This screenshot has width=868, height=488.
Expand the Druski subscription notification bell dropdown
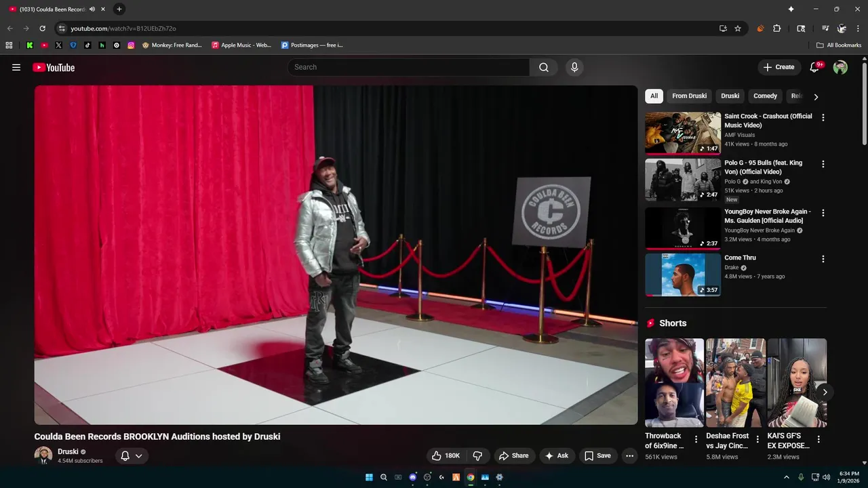point(132,455)
